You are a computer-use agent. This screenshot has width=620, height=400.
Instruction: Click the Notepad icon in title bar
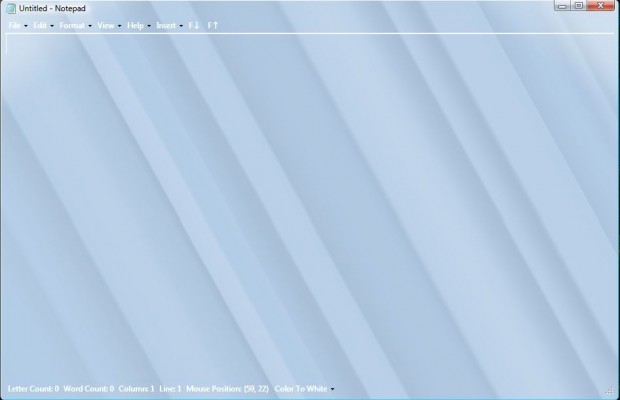(x=10, y=8)
